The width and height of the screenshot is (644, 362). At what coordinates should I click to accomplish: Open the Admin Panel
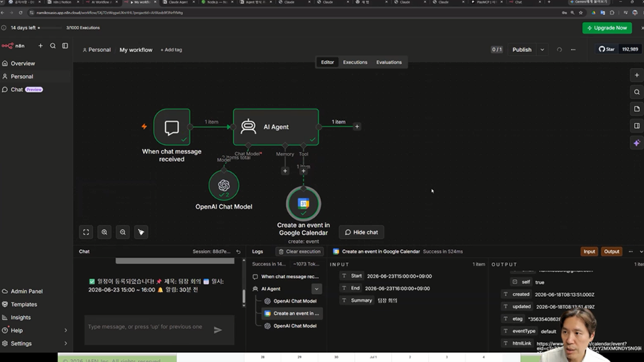point(26,291)
